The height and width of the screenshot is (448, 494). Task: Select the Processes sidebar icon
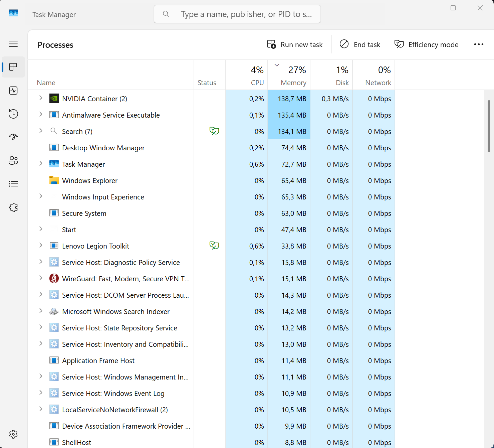click(x=13, y=67)
